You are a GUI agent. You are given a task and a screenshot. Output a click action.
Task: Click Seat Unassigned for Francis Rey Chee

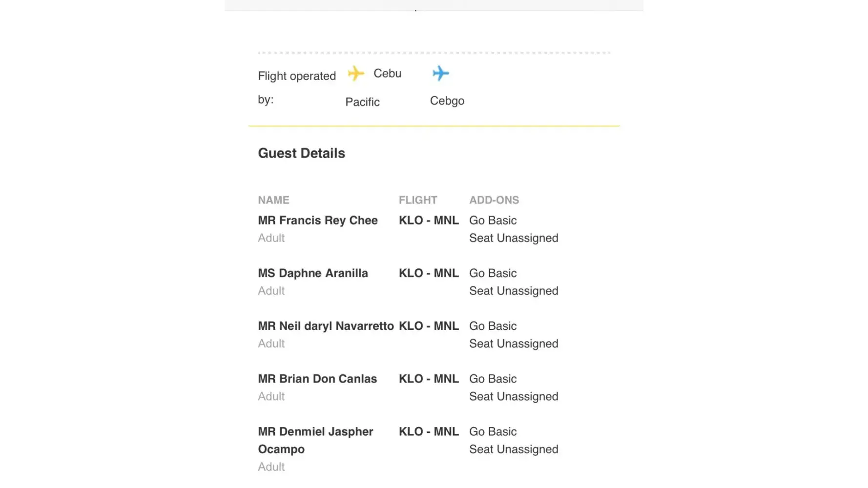[513, 238]
